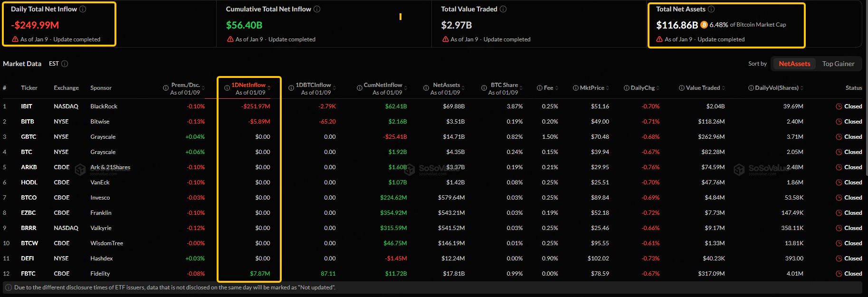This screenshot has width=868, height=297.
Task: Click the Value Traded column header
Action: 703,88
